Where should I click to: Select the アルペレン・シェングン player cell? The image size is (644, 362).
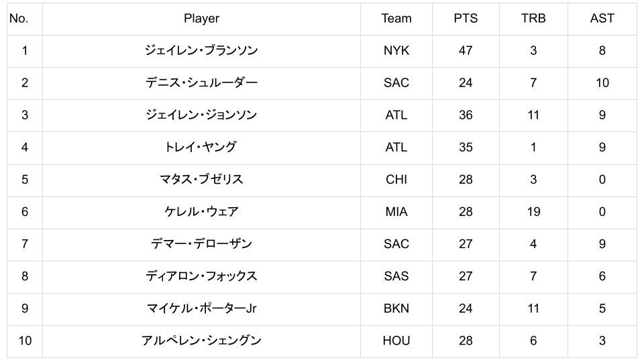(201, 341)
